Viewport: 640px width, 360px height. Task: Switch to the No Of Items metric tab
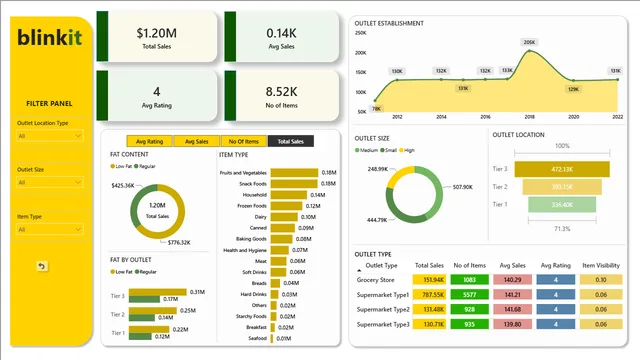(243, 141)
